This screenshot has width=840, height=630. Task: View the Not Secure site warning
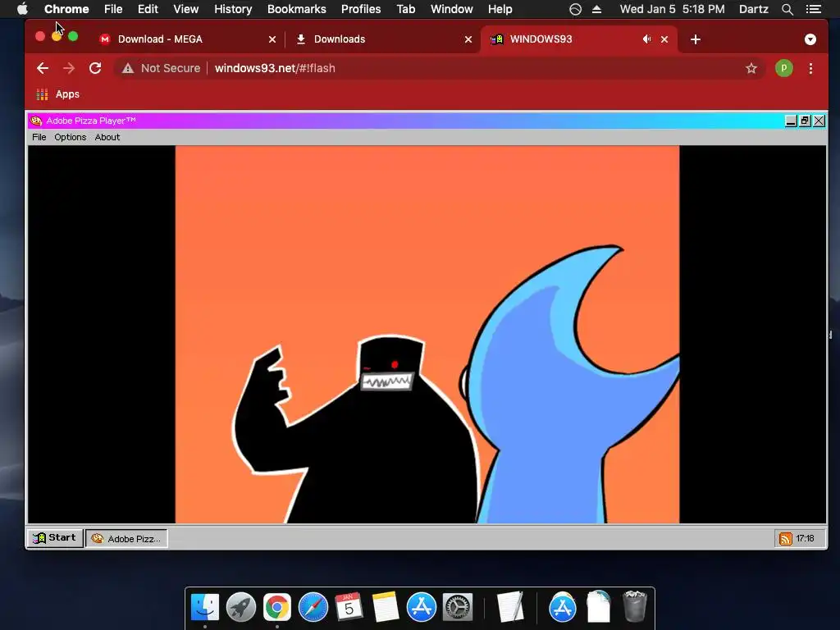pyautogui.click(x=162, y=68)
